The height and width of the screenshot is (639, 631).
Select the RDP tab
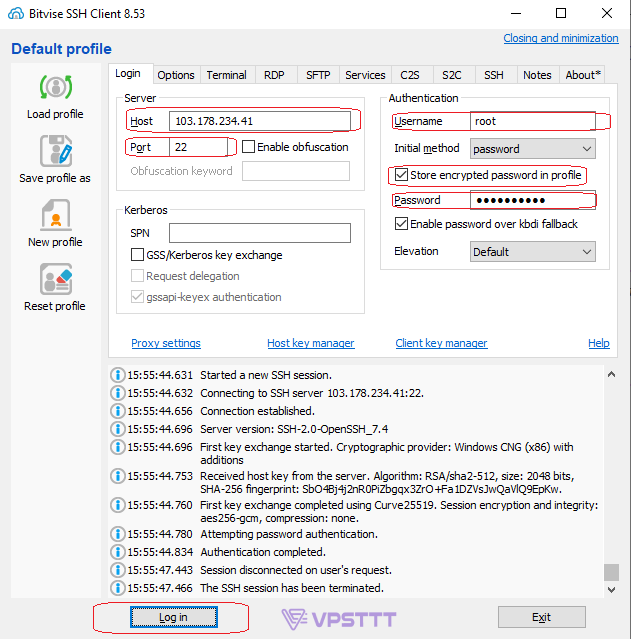(x=274, y=75)
